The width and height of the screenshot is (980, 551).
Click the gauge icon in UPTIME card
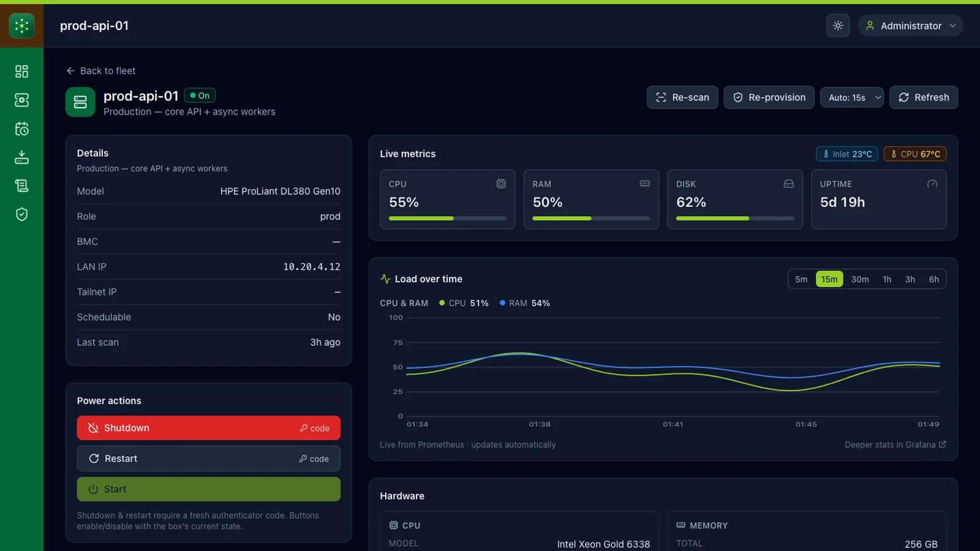coord(932,184)
